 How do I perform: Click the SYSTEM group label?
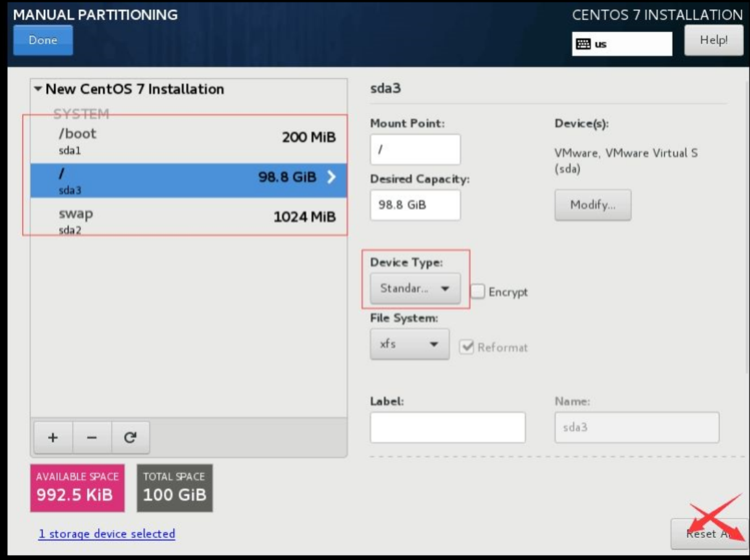tap(81, 114)
